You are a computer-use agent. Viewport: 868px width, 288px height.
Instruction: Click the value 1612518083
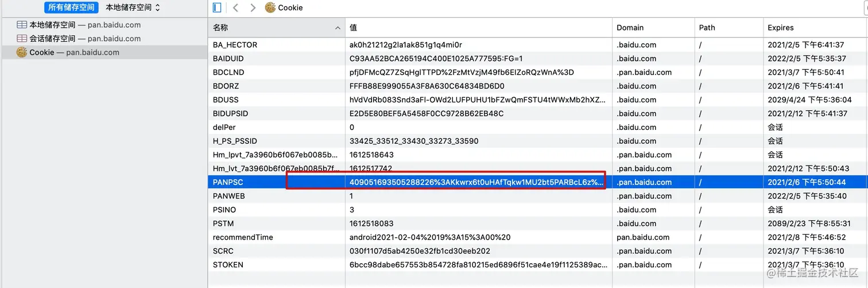click(371, 224)
